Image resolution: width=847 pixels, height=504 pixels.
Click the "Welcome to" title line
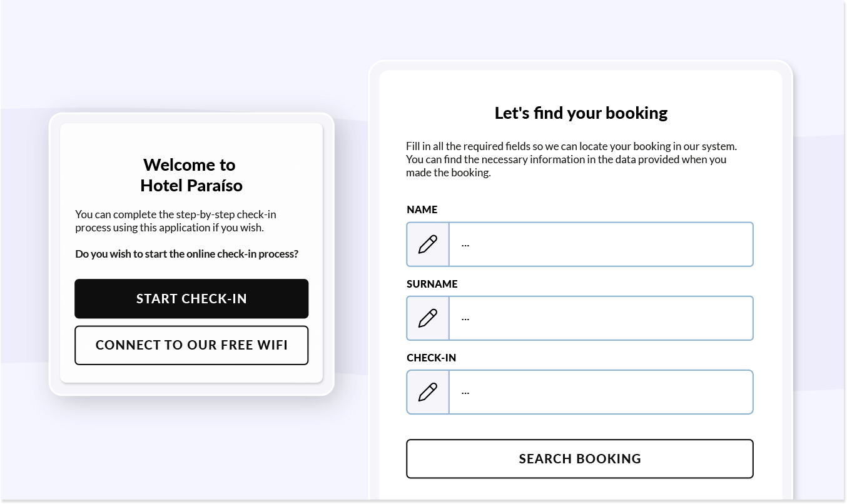click(190, 165)
